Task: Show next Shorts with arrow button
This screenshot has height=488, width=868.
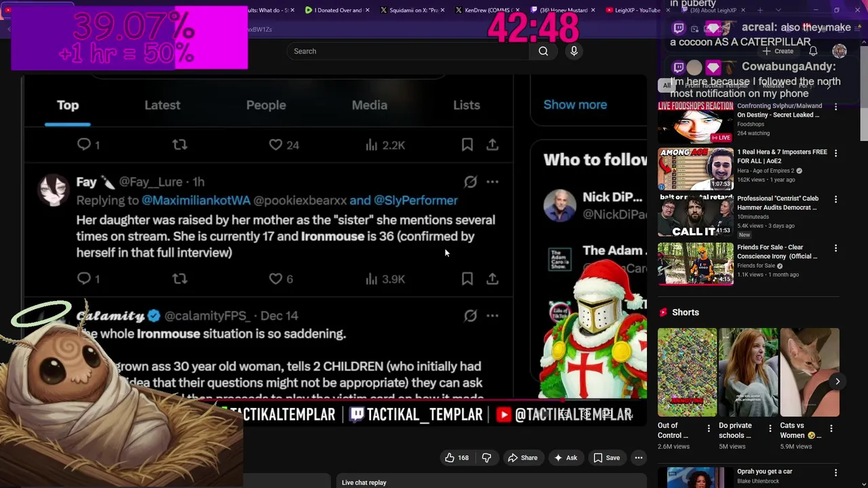Action: tap(837, 382)
